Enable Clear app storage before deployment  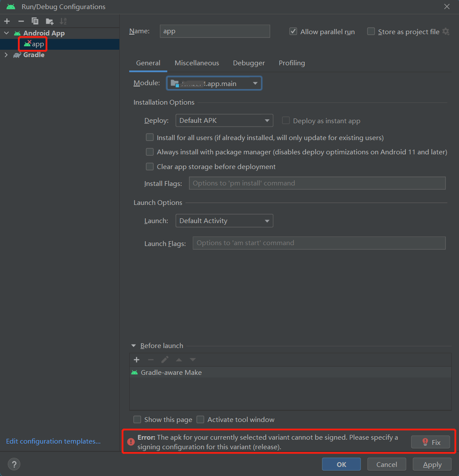(150, 166)
